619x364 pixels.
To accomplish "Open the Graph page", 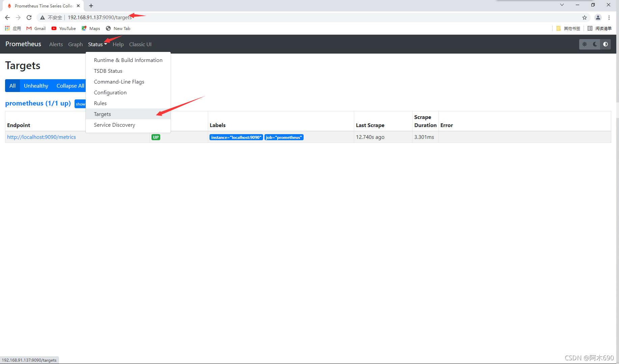I will (76, 44).
